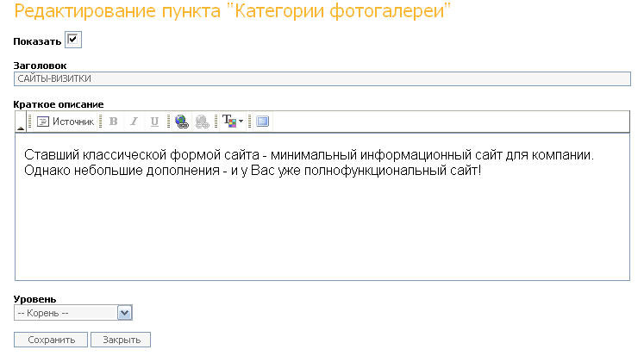644x356 pixels.
Task: Click the Показать label text
Action: [x=37, y=41]
